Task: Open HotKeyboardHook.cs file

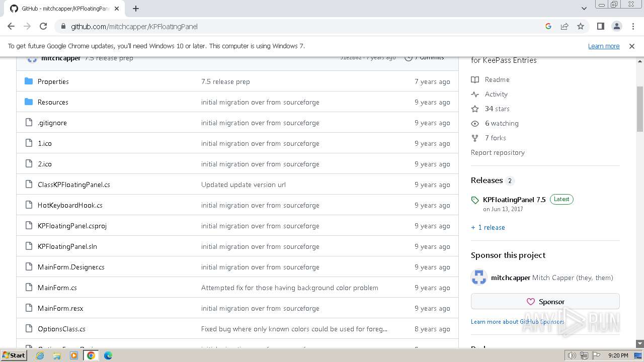Action: [x=70, y=205]
